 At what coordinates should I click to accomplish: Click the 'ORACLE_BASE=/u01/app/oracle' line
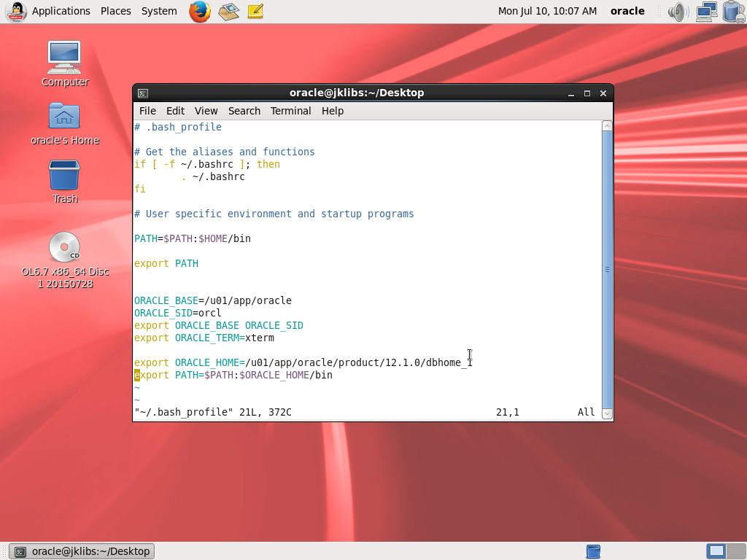pyautogui.click(x=213, y=300)
